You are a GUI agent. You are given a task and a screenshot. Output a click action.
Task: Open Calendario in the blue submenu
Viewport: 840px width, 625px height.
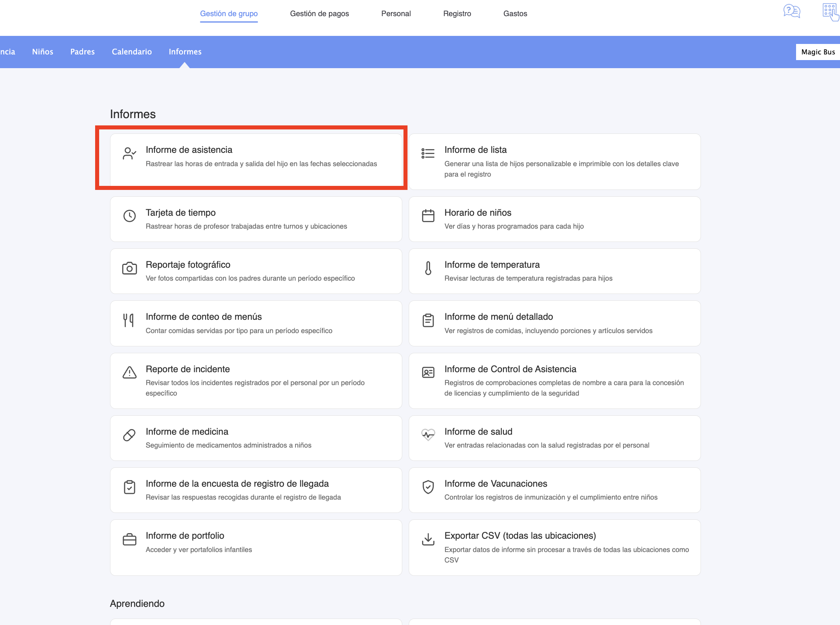[x=132, y=52]
